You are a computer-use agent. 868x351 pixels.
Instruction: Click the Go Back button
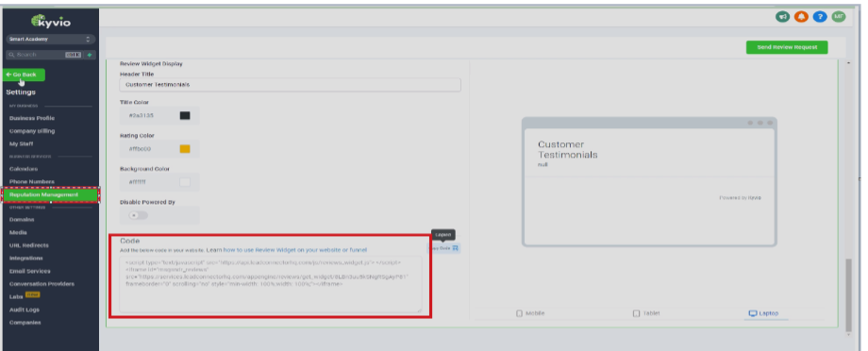pos(24,75)
